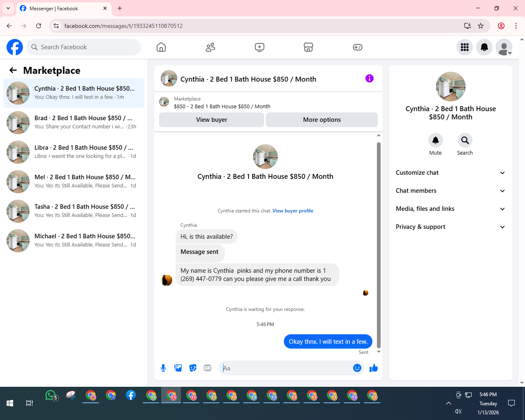
Task: Click the View buyer button
Action: pyautogui.click(x=212, y=120)
